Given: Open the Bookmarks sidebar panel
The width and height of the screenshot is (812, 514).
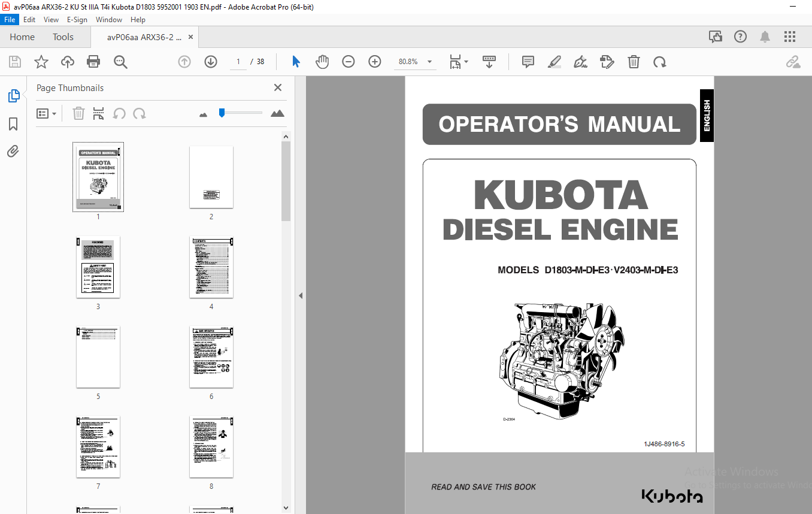Looking at the screenshot, I should click(13, 124).
